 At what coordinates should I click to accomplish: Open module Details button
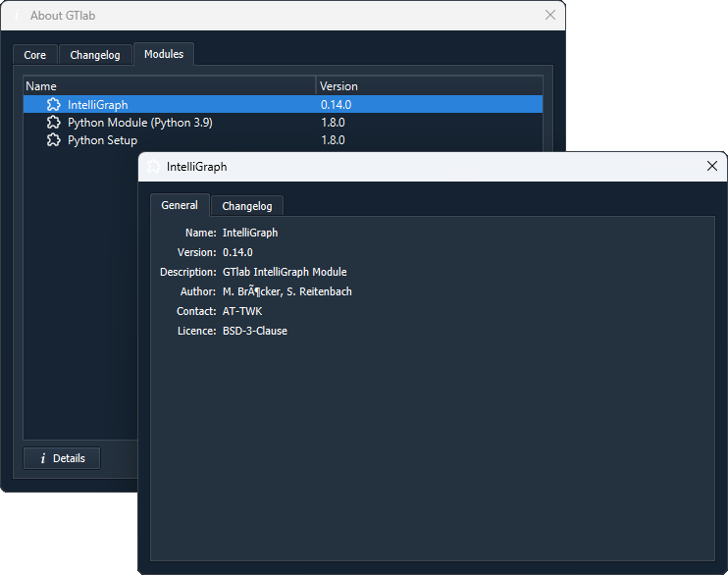[62, 458]
